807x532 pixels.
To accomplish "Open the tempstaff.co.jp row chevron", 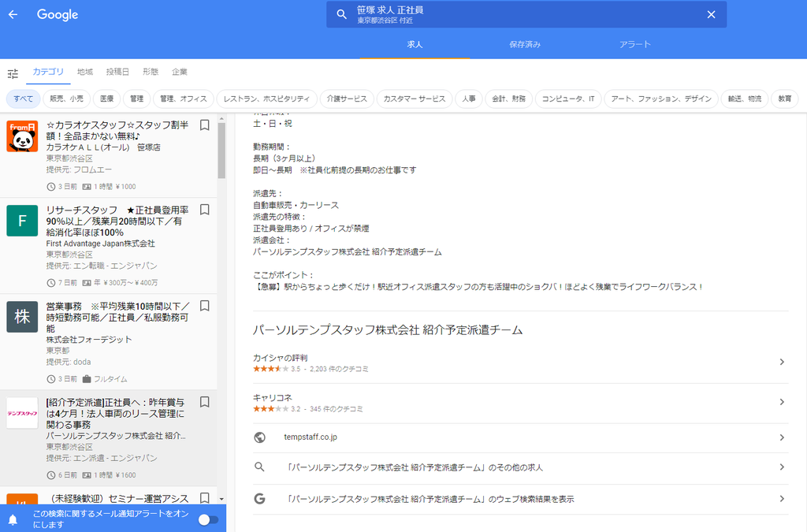I will [781, 437].
